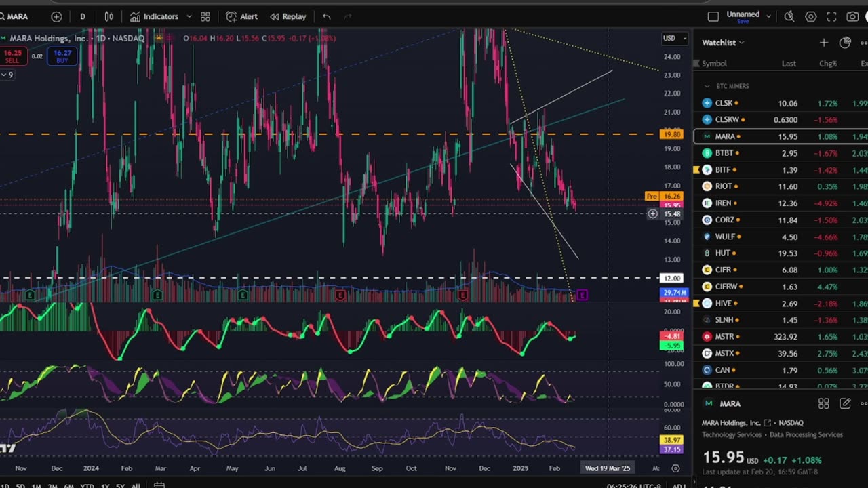Select CIFR in the watchlist
The image size is (868, 488).
[780, 270]
